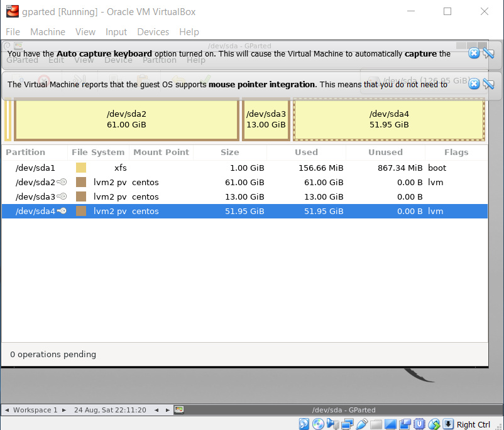The image size is (504, 430).
Task: Click the display status icon
Action: pos(390,424)
